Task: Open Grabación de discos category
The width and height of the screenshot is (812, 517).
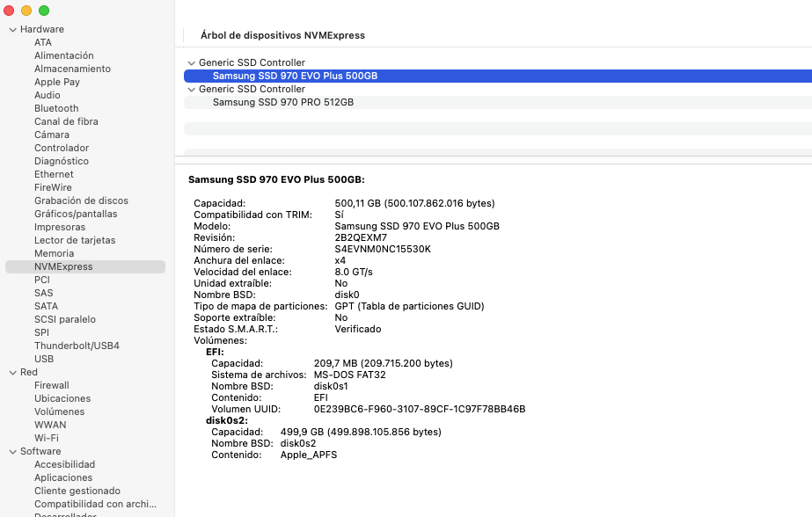Action: click(81, 200)
